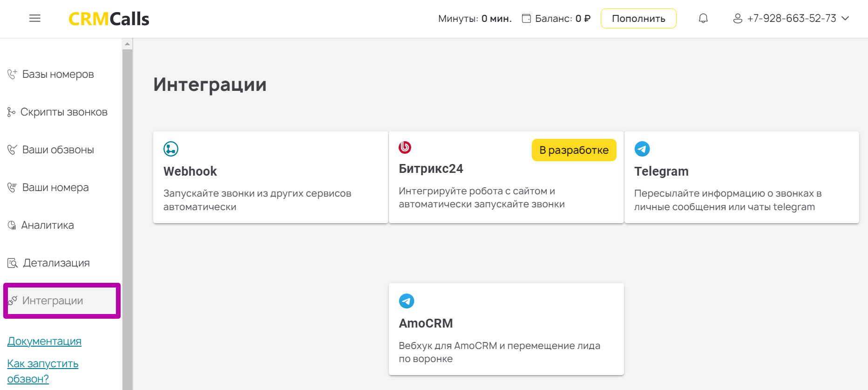The image size is (868, 390).
Task: Go to Скрипты звонков section
Action: [x=63, y=112]
